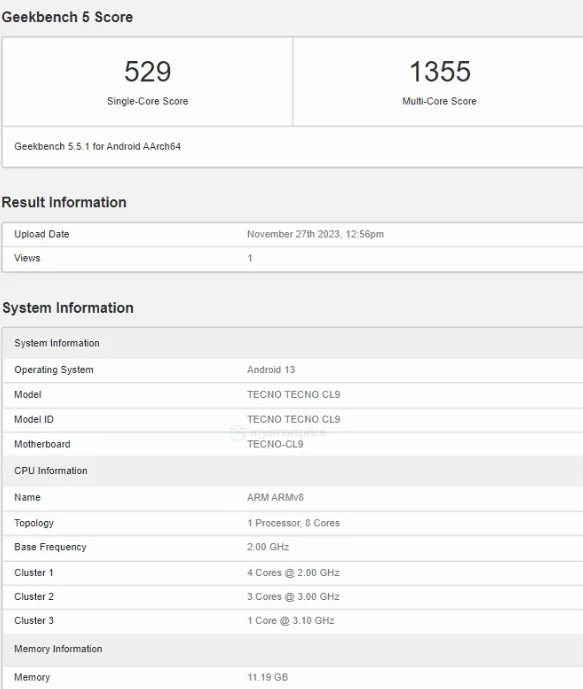Screen dimensions: 583x689
Task: Select the 'Android 13' value
Action: pyautogui.click(x=271, y=370)
